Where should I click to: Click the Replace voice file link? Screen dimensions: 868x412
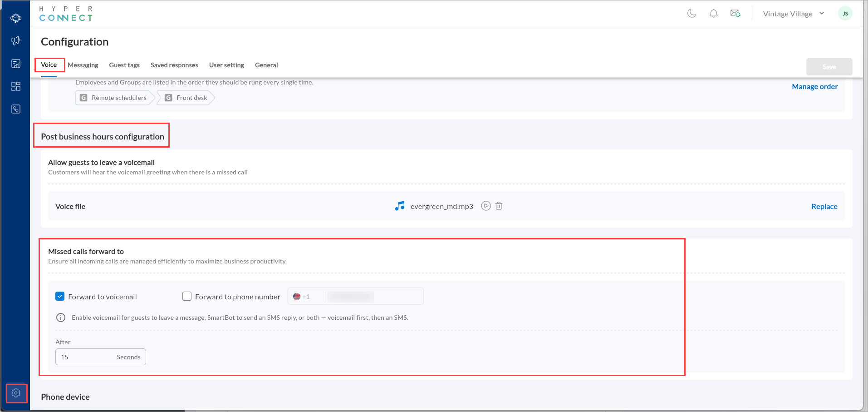[824, 206]
